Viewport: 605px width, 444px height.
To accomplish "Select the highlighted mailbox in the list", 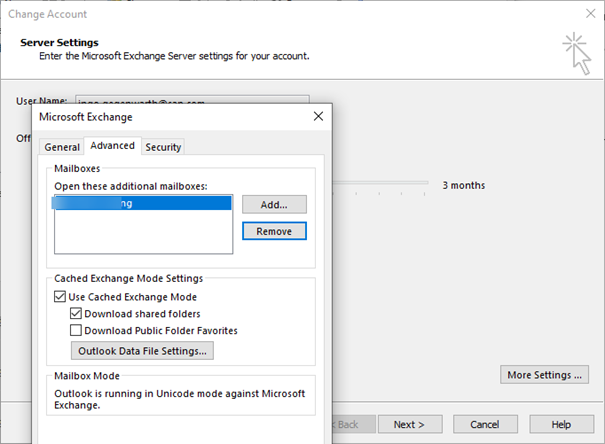I will click(143, 203).
